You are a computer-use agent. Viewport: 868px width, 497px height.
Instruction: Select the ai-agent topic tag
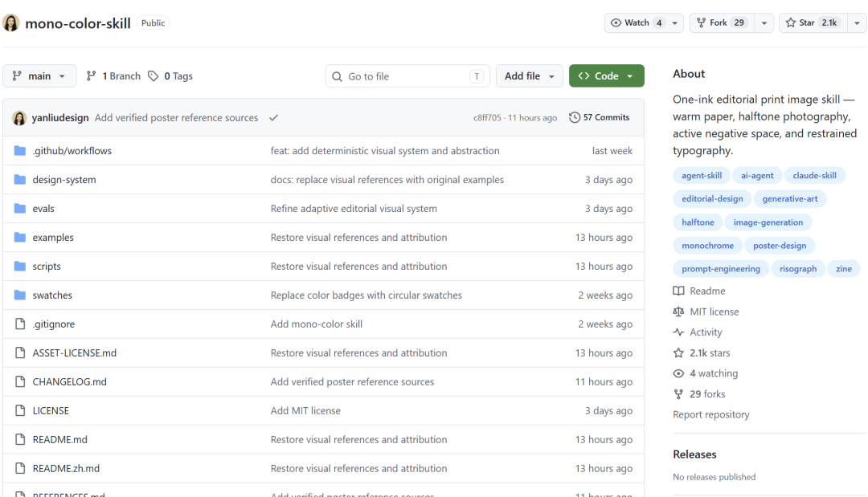(x=757, y=176)
